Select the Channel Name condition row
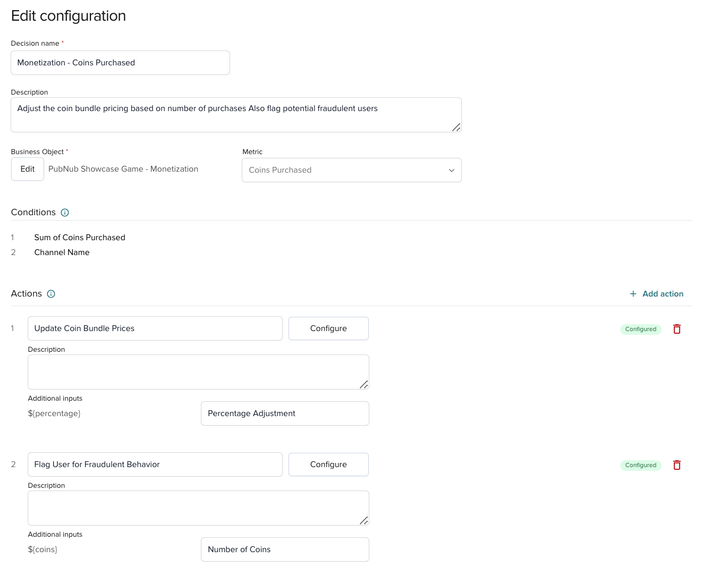Viewport: 728px width, 575px height. tap(62, 252)
